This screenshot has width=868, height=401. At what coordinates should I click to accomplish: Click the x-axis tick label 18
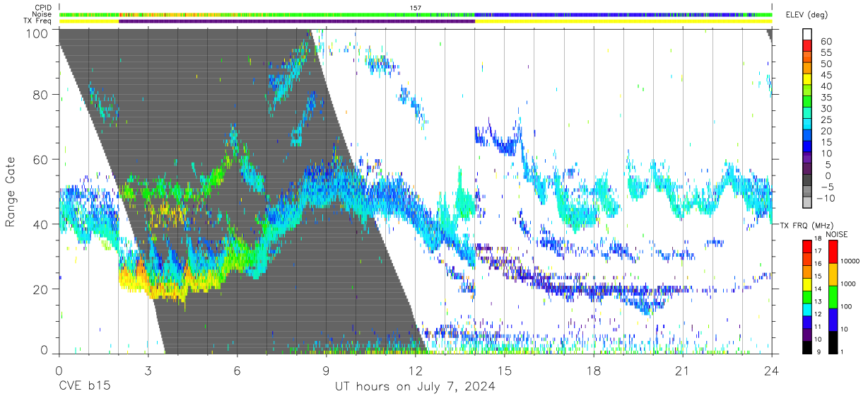[594, 371]
